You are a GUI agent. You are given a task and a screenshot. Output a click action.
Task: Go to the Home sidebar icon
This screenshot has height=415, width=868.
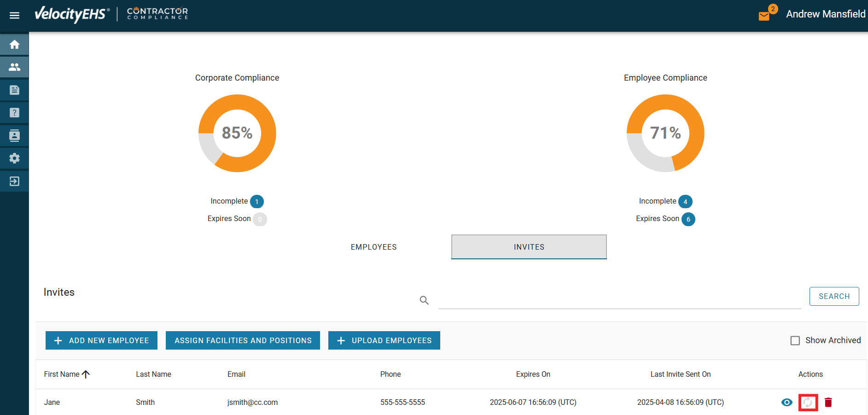tap(14, 45)
